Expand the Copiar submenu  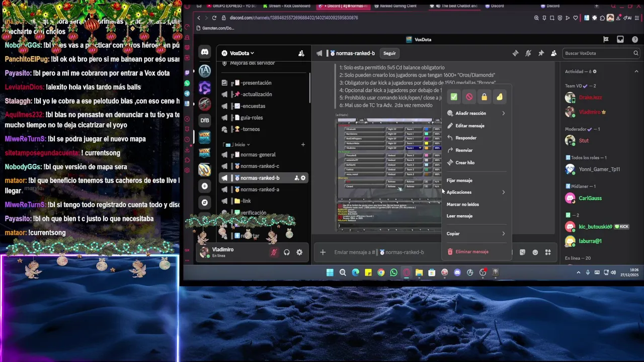pos(476,233)
